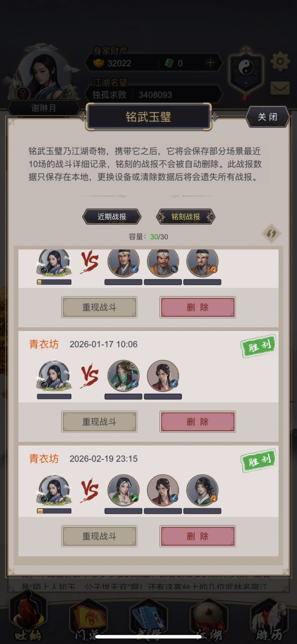Delete the 2026-02-19 青衣坊 battle record
297x644 pixels.
(x=198, y=536)
